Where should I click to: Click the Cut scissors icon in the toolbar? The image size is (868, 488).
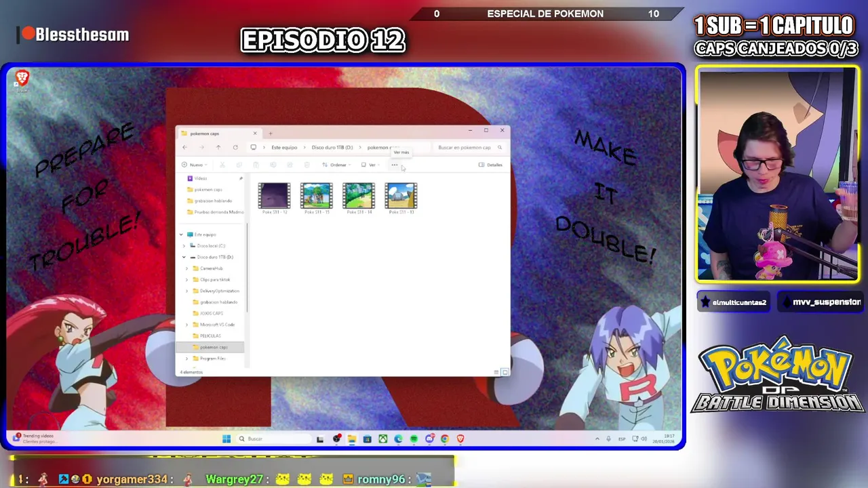click(222, 165)
